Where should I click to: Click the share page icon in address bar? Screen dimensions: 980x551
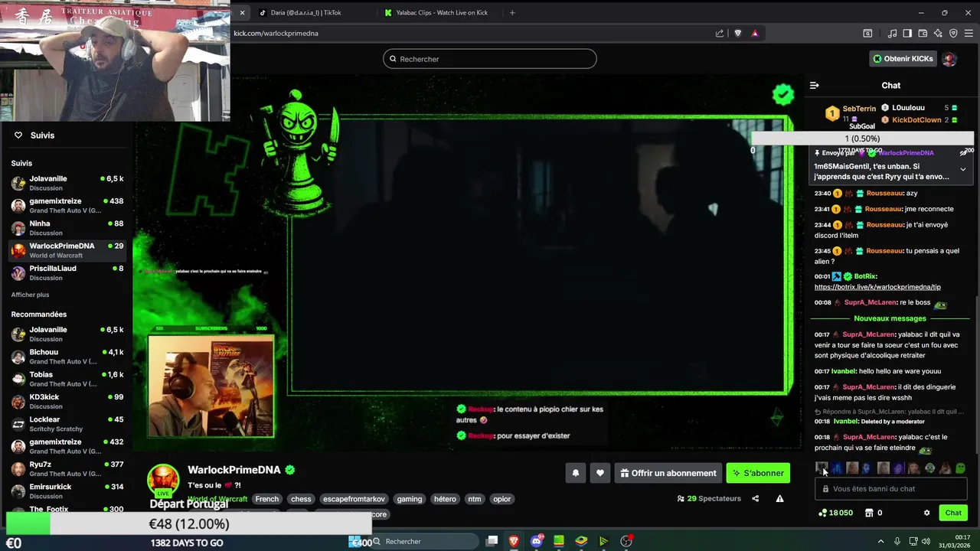click(x=720, y=33)
